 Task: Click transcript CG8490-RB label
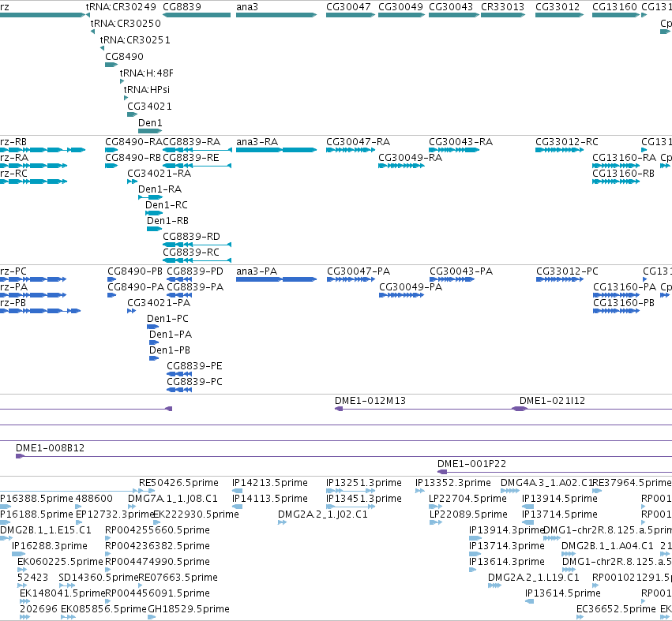point(133,158)
